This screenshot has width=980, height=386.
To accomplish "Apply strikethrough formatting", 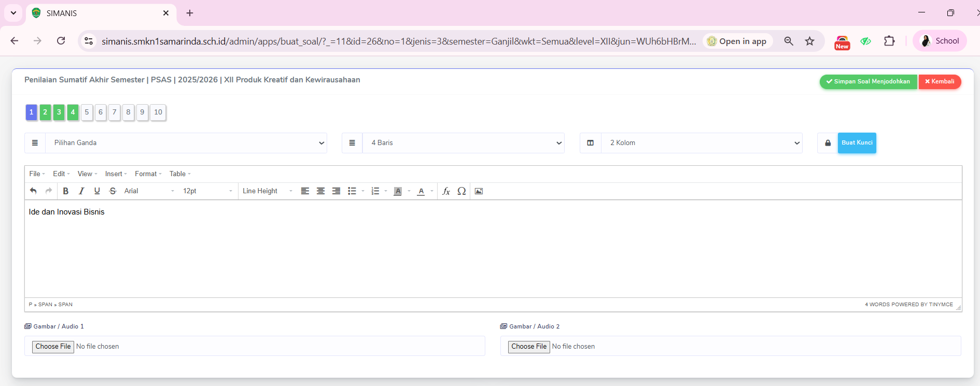I will point(113,191).
